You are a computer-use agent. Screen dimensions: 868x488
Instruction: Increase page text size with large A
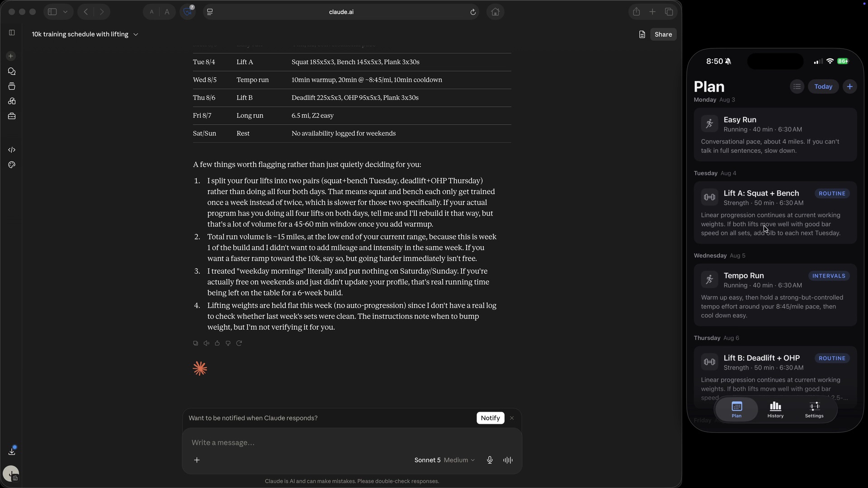click(167, 12)
